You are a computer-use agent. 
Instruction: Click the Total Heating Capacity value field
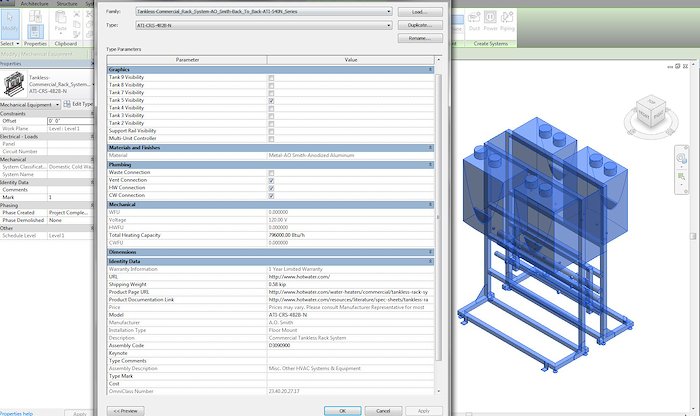[350, 235]
